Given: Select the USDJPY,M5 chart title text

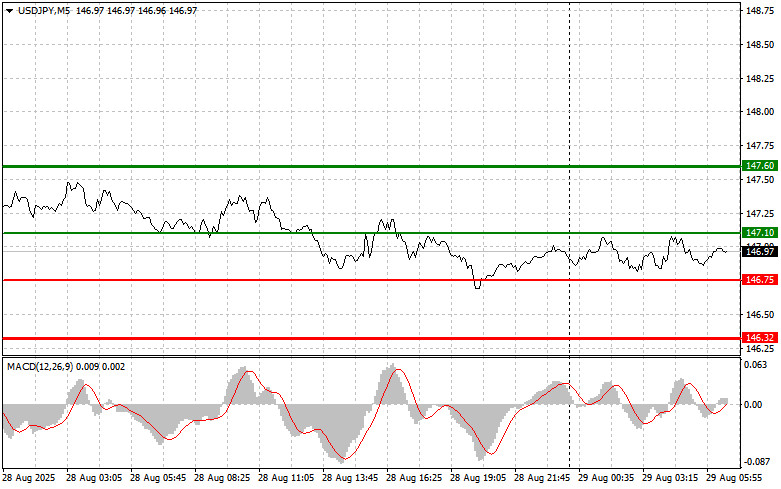Looking at the screenshot, I should click(44, 10).
